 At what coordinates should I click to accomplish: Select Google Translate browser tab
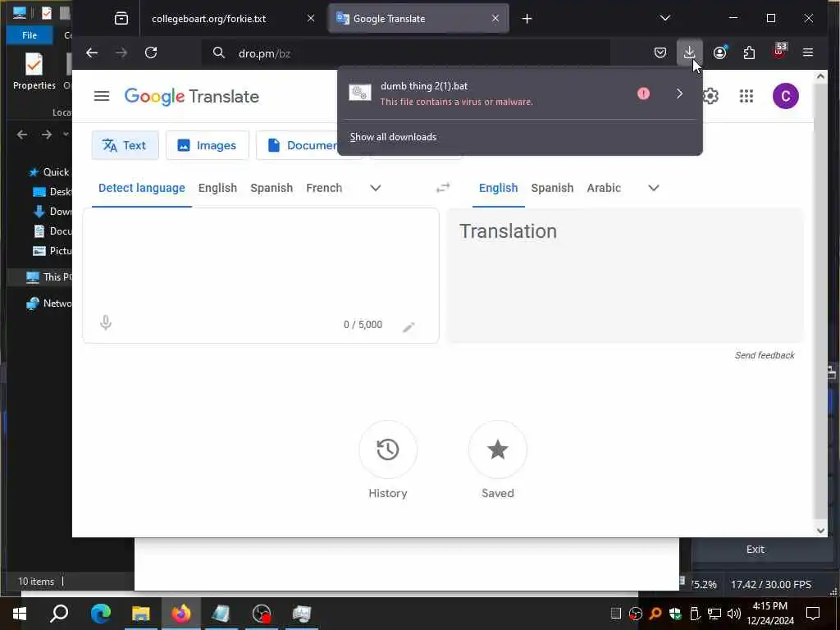tap(418, 19)
